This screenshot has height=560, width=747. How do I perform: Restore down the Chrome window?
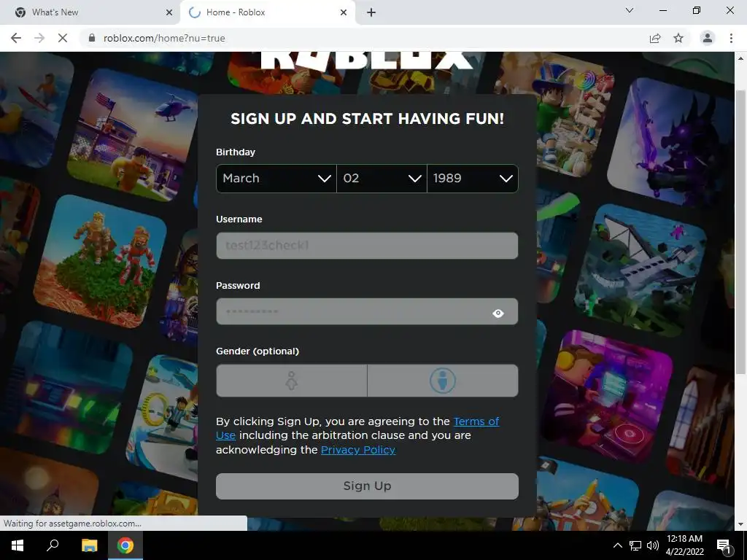[x=697, y=10]
